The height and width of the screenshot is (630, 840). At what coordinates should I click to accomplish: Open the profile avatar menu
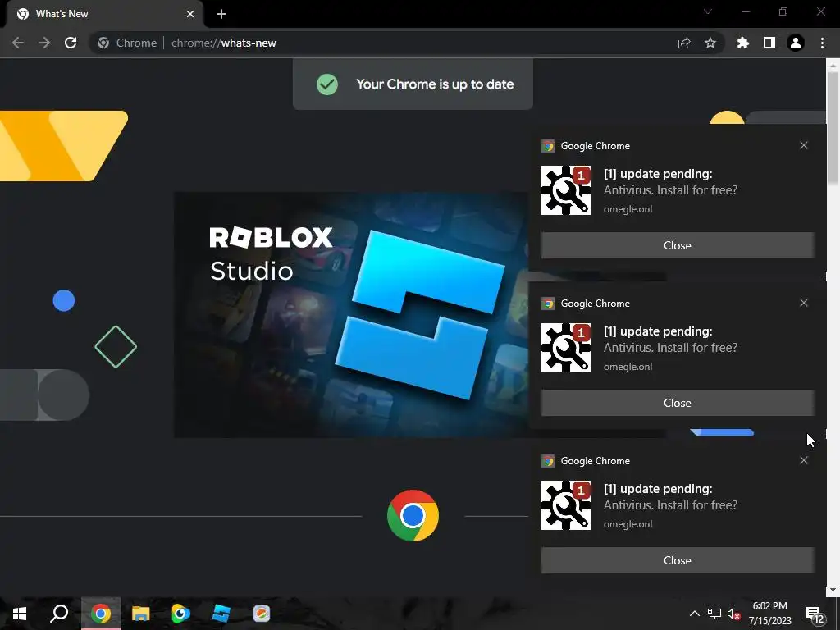click(796, 43)
